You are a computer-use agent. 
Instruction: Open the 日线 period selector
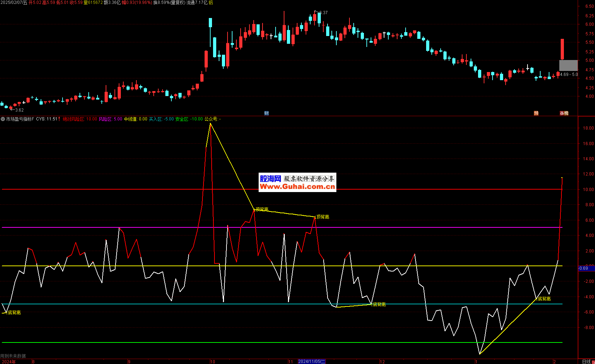(586, 361)
